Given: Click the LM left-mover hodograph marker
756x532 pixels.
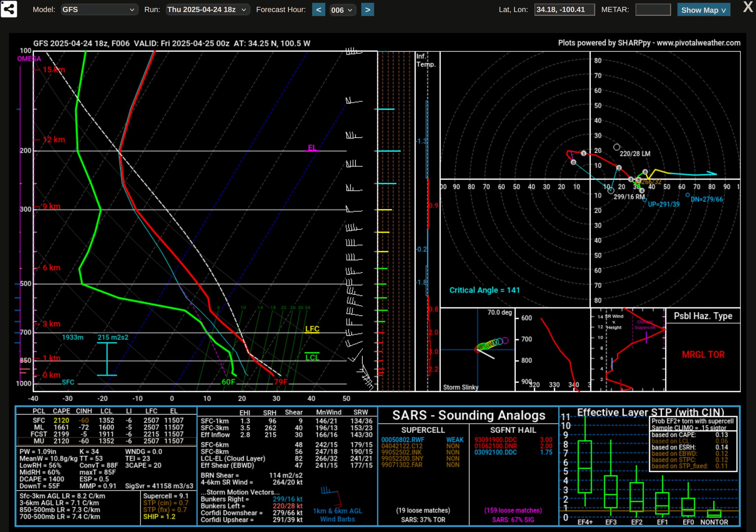Looking at the screenshot, I should point(617,147).
